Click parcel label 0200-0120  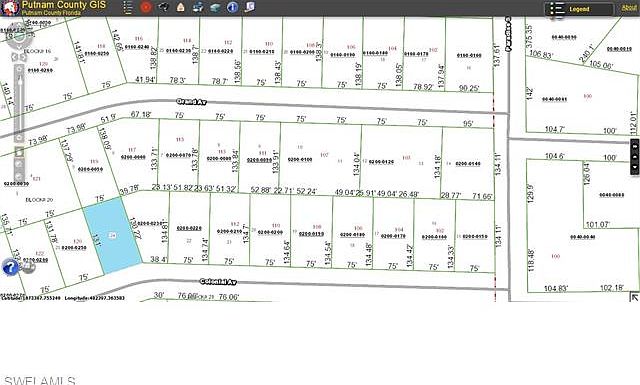[x=381, y=162]
